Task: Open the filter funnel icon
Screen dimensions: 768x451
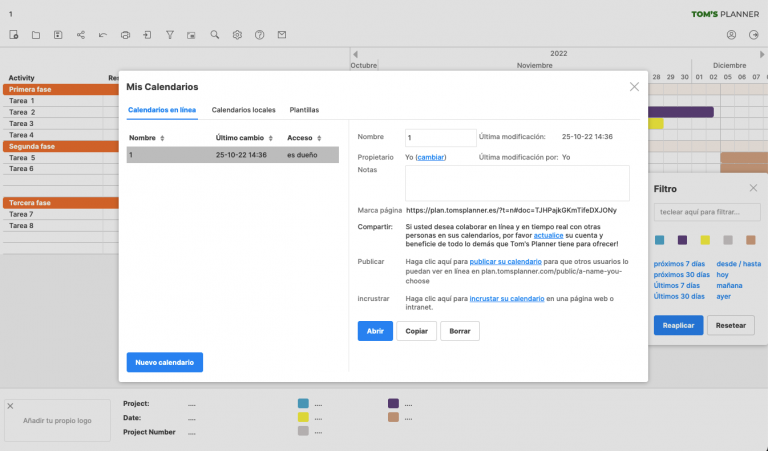Action: [170, 35]
